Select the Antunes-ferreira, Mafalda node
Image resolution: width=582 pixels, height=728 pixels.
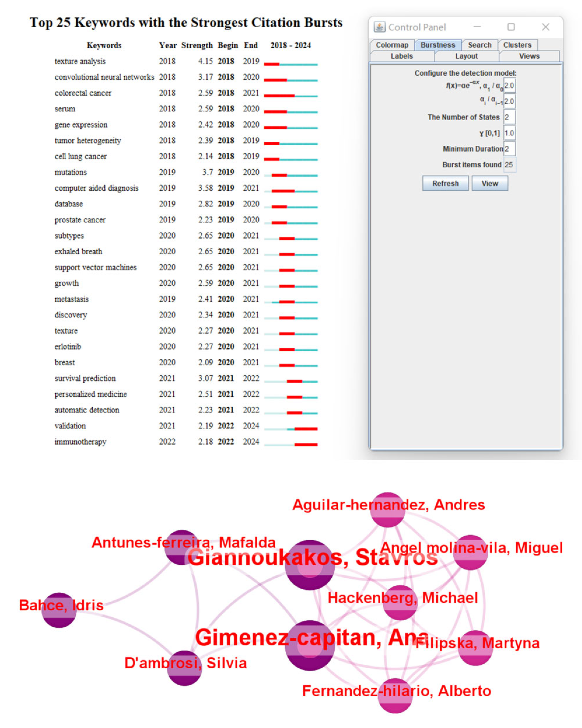pos(182,547)
